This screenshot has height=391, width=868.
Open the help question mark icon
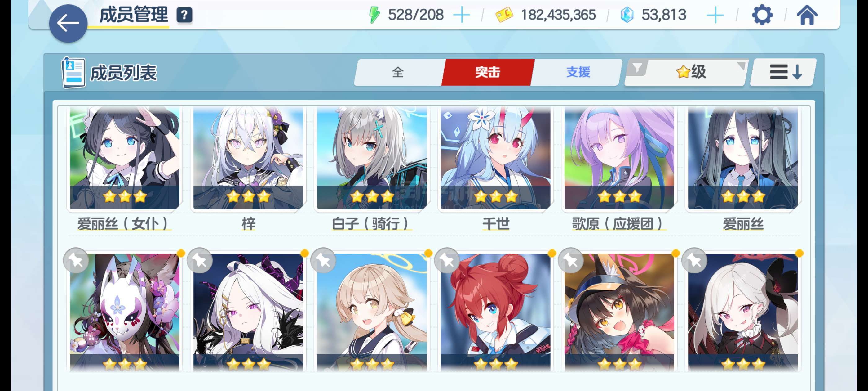pos(184,15)
